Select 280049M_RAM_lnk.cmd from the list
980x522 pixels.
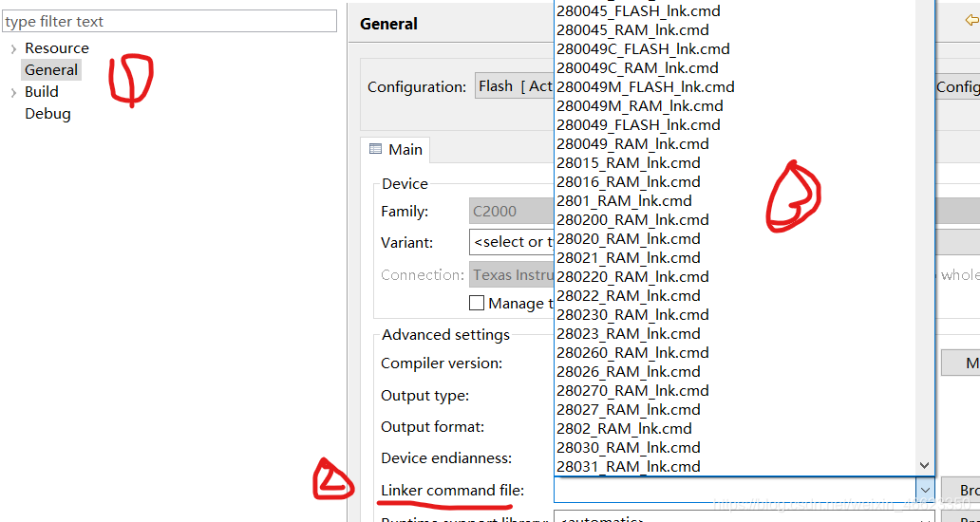[x=640, y=105]
